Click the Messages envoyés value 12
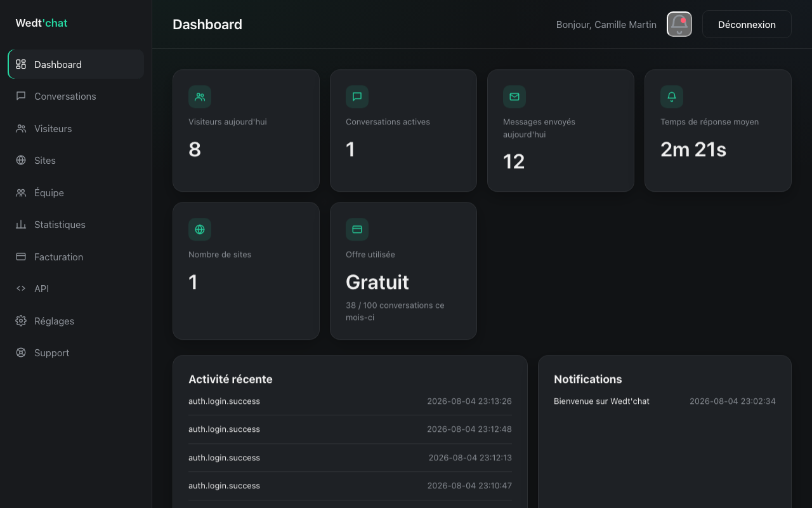 (514, 161)
